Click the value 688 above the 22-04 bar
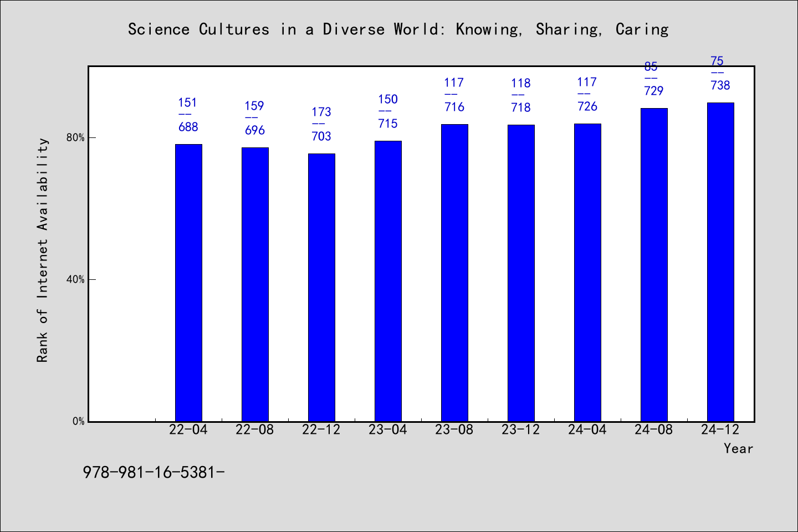 click(x=188, y=127)
